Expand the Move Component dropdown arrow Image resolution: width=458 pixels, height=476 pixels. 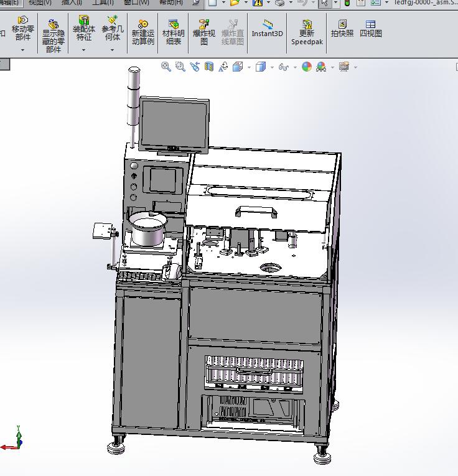[23, 50]
